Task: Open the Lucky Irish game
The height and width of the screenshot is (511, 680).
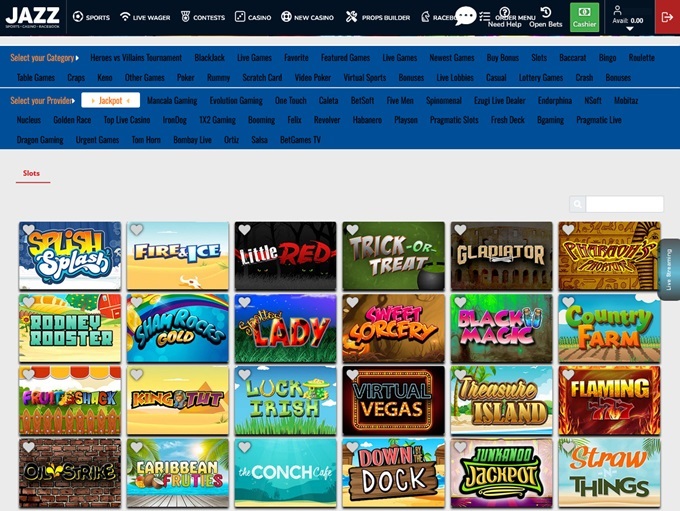Action: [285, 400]
